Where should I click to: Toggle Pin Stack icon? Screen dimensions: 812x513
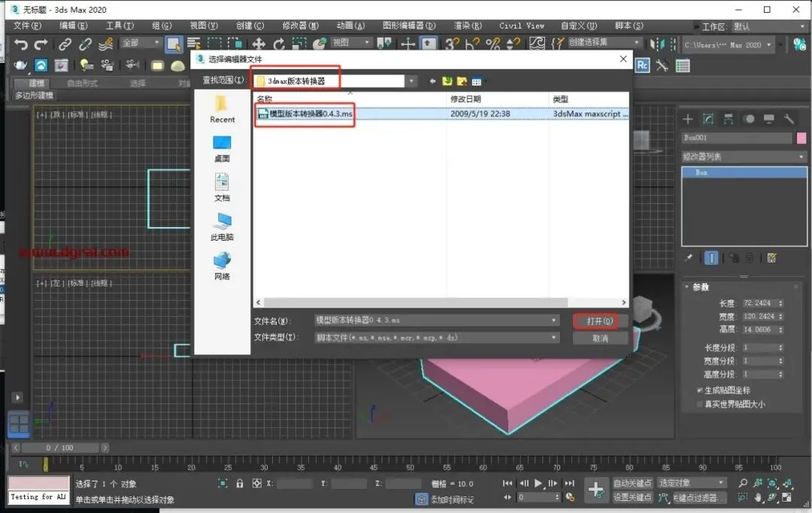pyautogui.click(x=688, y=258)
